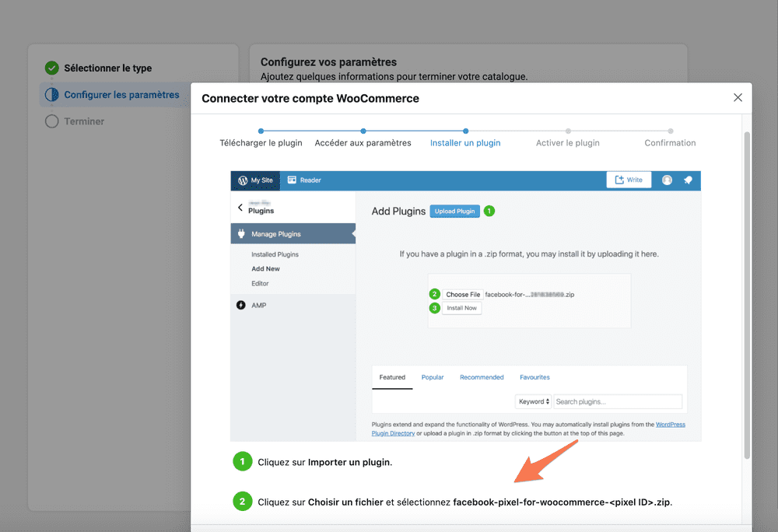Click the dialog's vertical scrollbar
Viewport: 778px width, 532px height.
click(x=747, y=295)
